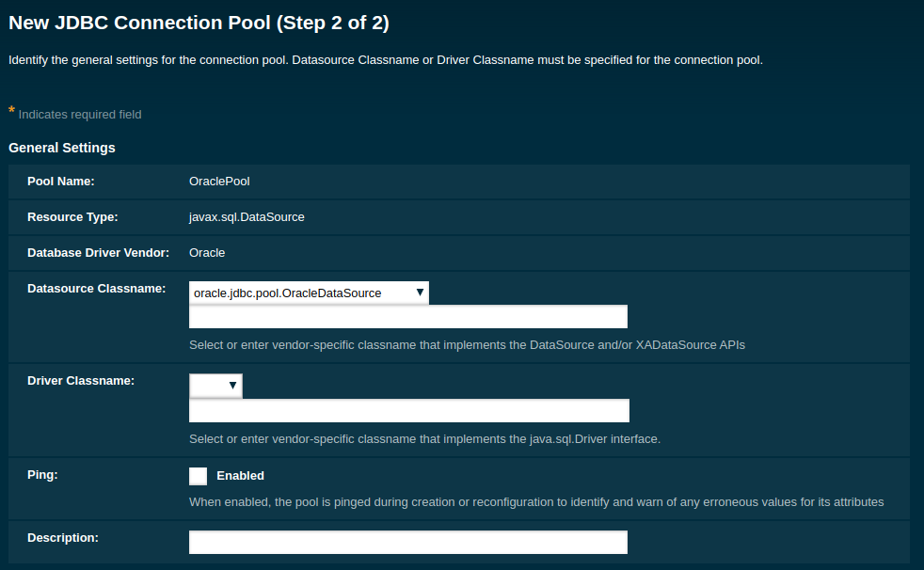This screenshot has width=924, height=570.
Task: Focus the Description input field
Action: (407, 543)
